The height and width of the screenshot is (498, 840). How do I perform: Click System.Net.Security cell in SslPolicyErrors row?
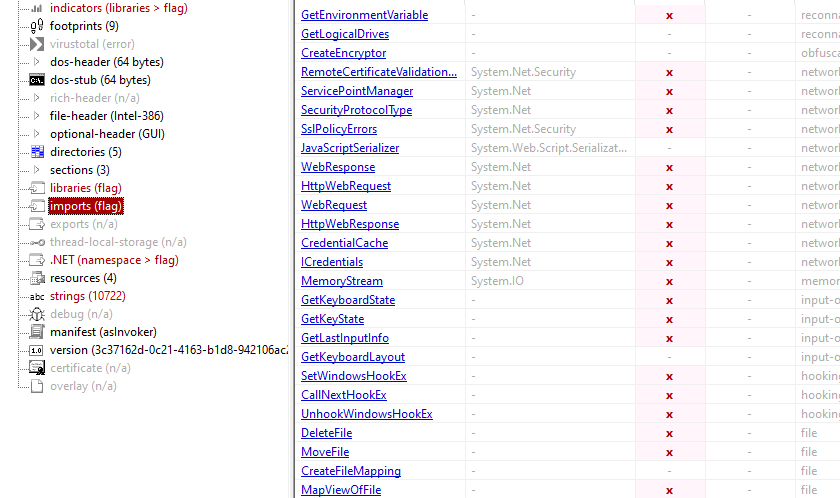[523, 129]
